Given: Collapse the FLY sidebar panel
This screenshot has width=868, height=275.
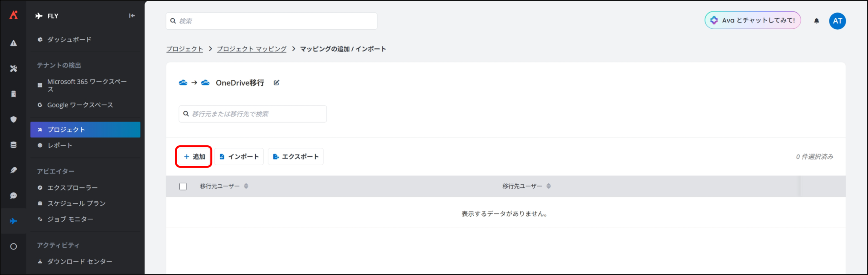Looking at the screenshot, I should click(x=132, y=16).
